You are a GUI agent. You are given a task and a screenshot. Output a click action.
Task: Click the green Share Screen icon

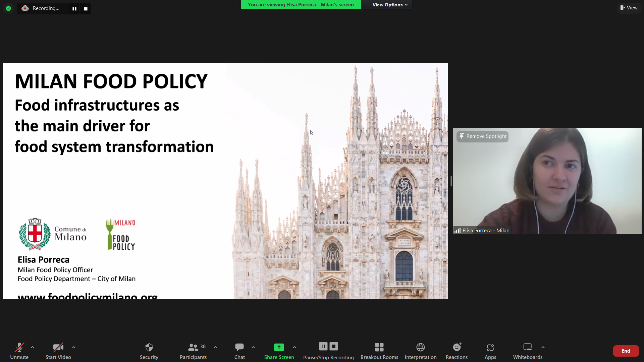click(x=279, y=347)
